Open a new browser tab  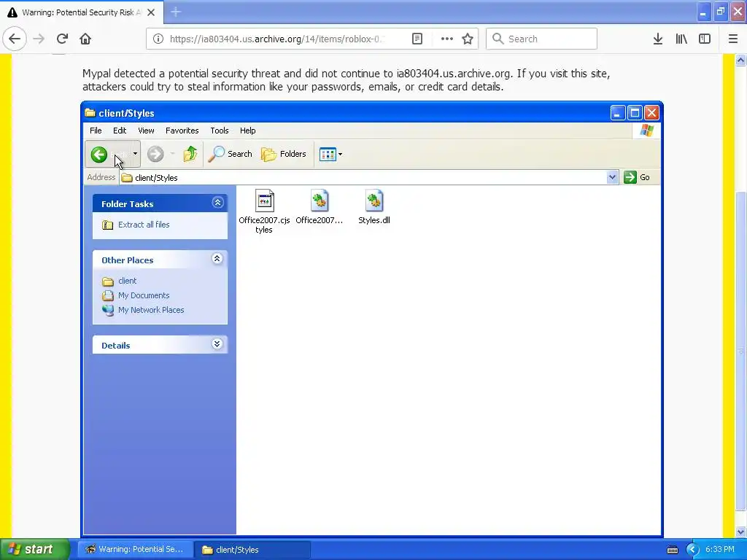(176, 12)
